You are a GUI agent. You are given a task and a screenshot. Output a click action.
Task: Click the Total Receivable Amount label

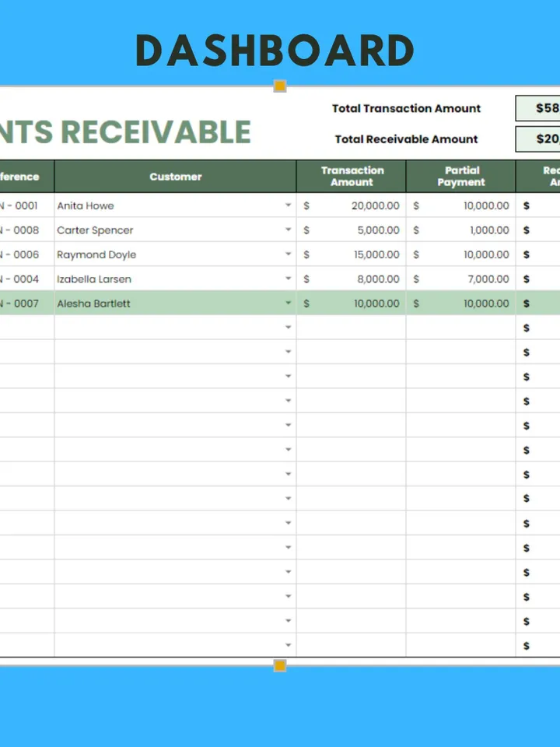[x=406, y=139]
